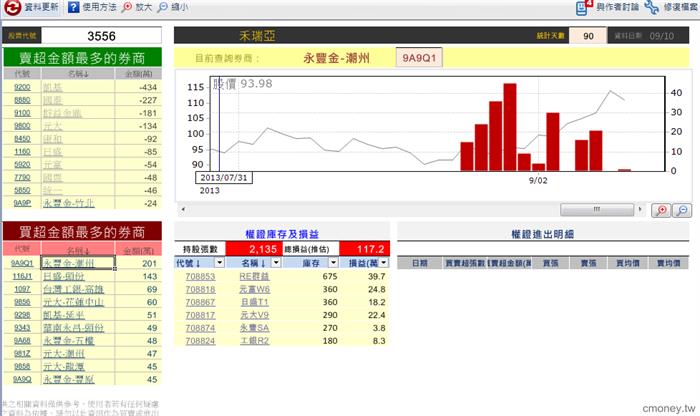Click the chart scrollbar left arrow
This screenshot has height=416, width=700.
point(183,209)
